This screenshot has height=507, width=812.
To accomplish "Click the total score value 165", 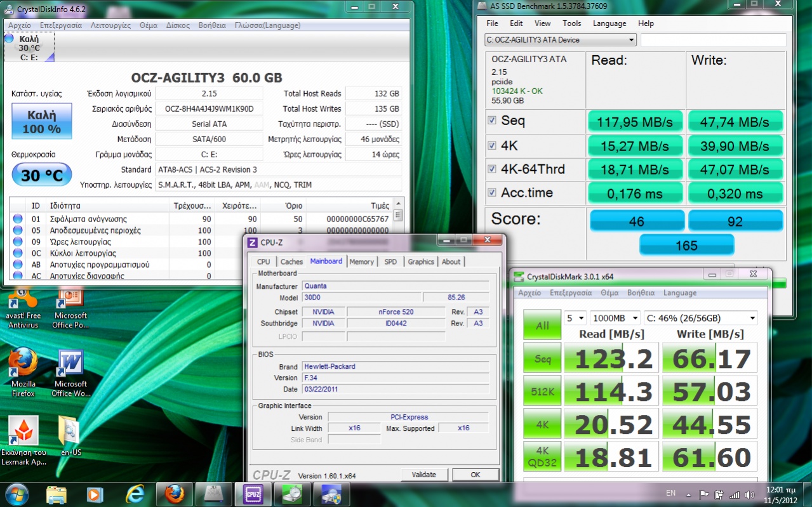I will 686,245.
